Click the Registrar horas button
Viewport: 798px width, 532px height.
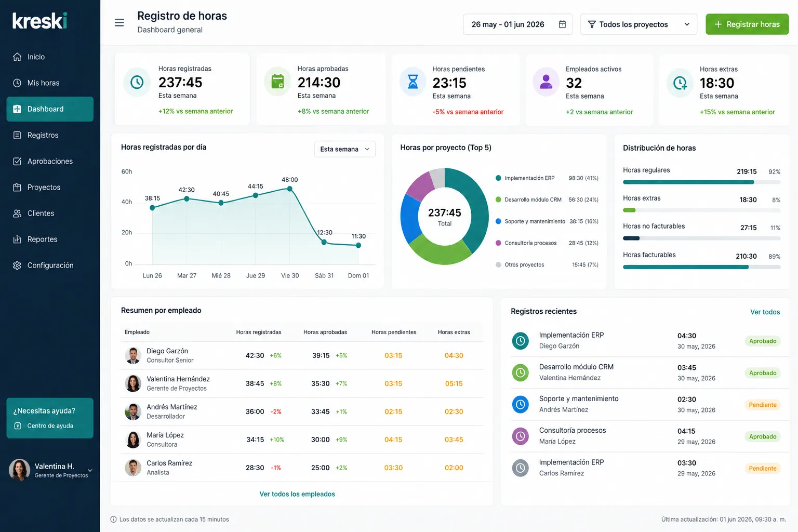(747, 24)
